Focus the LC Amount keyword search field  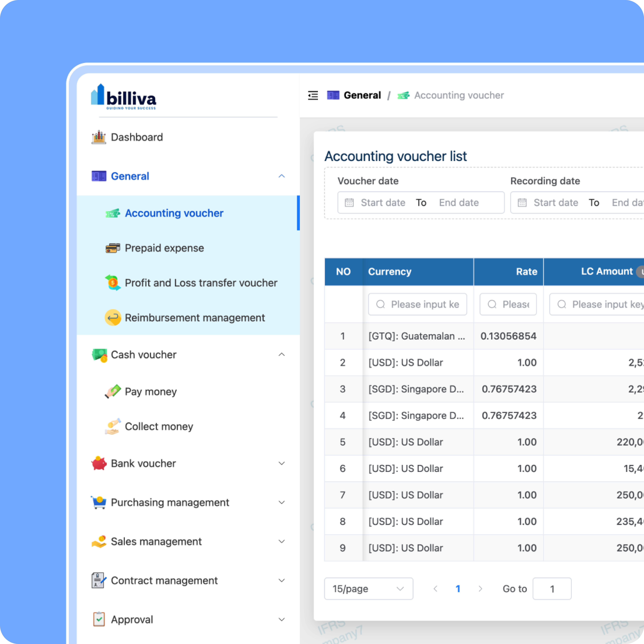coord(597,304)
